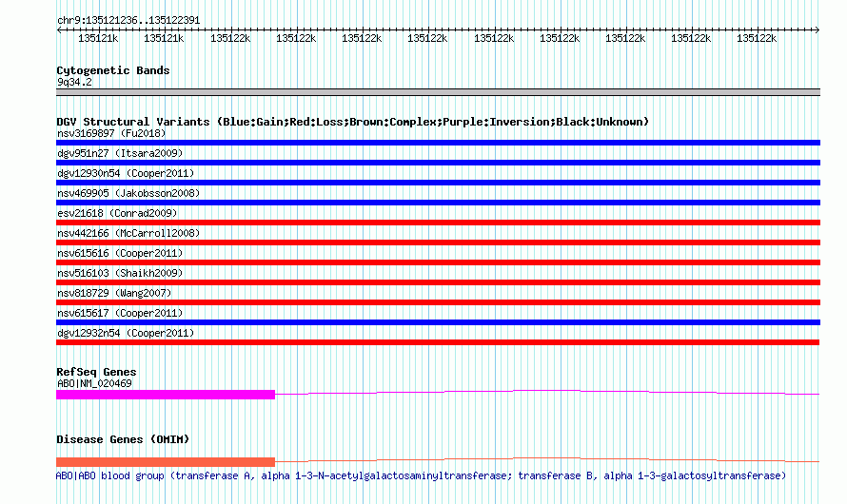This screenshot has height=504, width=847.
Task: Select the red bar under nsv818729
Action: click(x=438, y=302)
